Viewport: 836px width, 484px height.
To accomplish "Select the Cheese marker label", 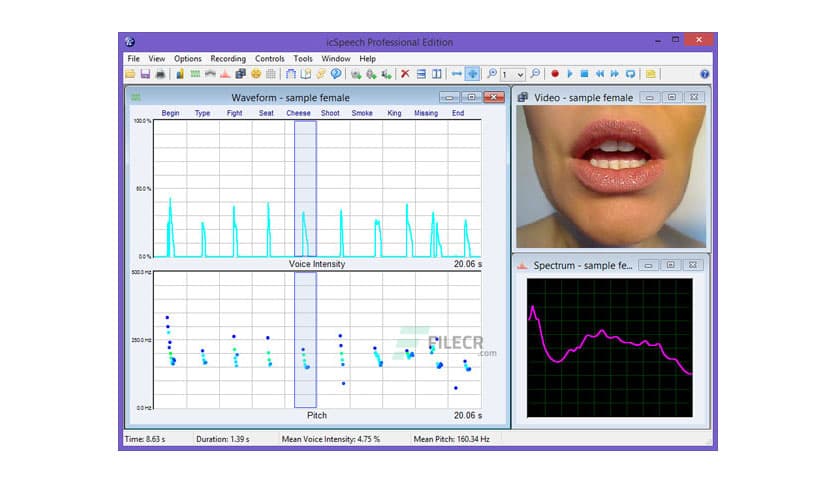I will [298, 113].
